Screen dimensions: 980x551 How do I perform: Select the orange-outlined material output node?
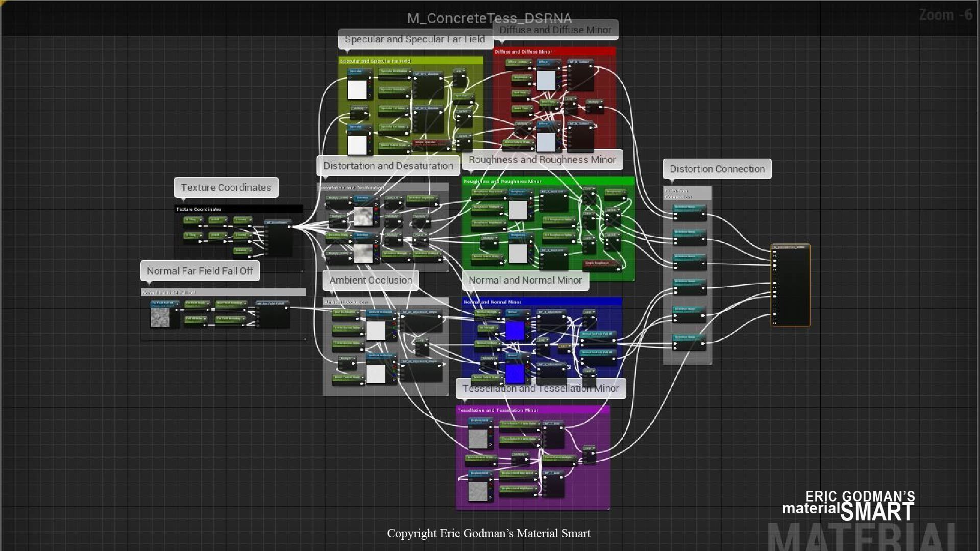coord(790,286)
